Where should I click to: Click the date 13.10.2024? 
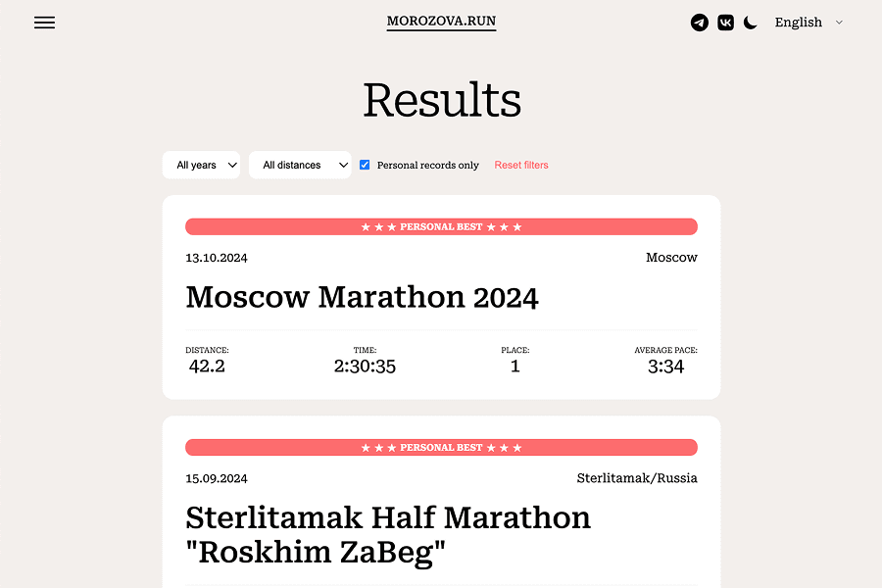click(x=217, y=258)
